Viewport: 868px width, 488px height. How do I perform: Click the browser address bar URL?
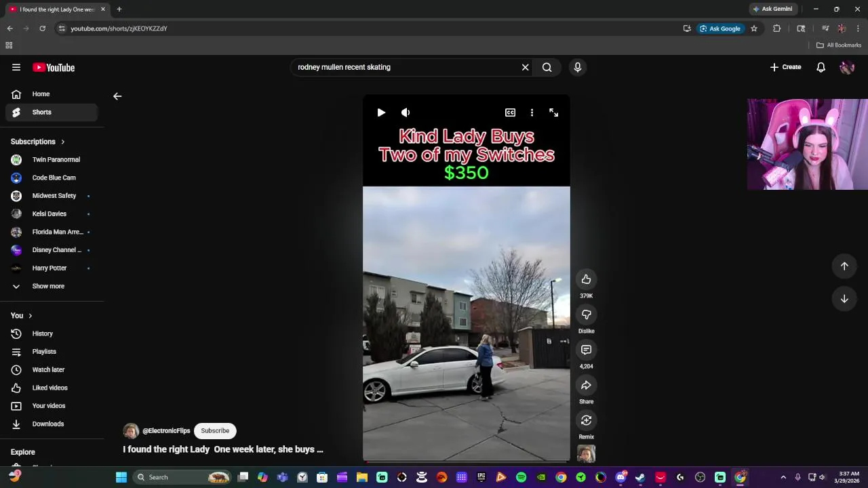[119, 28]
